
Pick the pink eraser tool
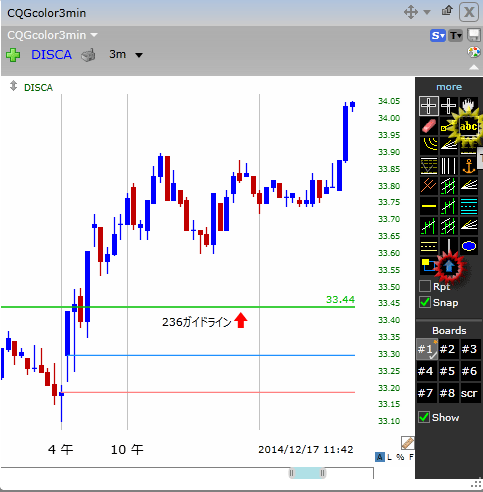tap(428, 126)
